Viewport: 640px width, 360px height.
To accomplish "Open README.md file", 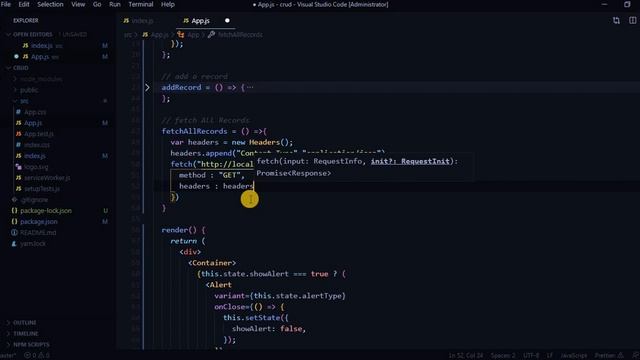I will coord(38,233).
